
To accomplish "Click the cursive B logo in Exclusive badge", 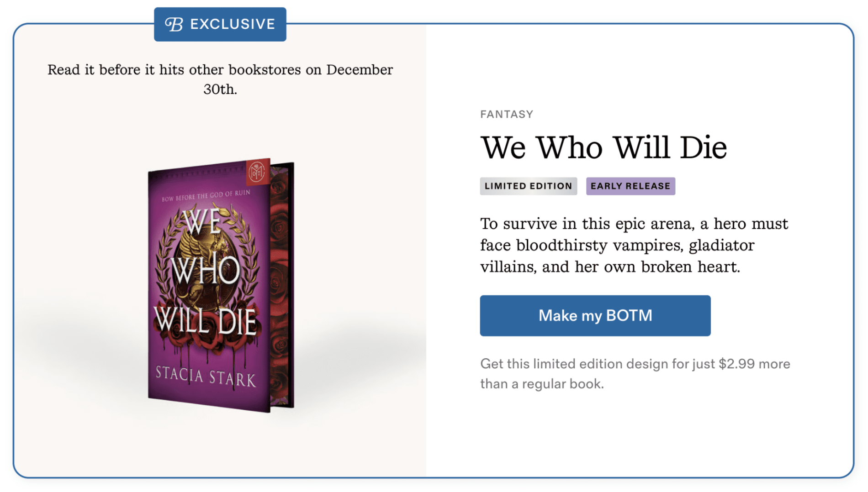I will tap(174, 24).
